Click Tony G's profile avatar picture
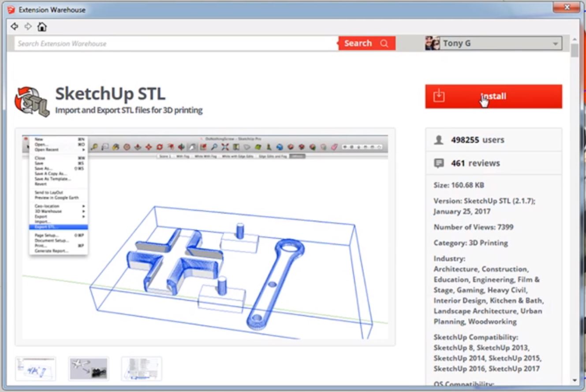This screenshot has height=392, width=586. 432,43
